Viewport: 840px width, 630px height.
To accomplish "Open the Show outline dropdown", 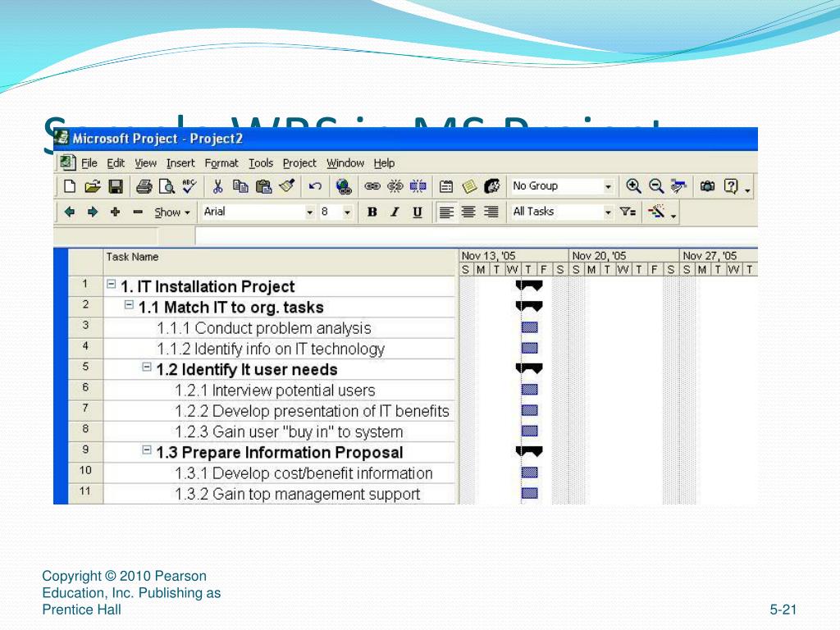I will coord(172,212).
